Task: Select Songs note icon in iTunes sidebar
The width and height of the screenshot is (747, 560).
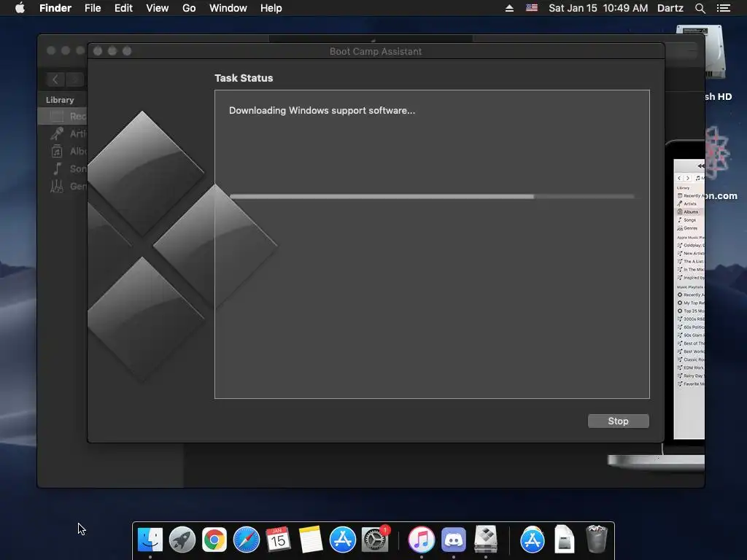Action: [x=57, y=168]
